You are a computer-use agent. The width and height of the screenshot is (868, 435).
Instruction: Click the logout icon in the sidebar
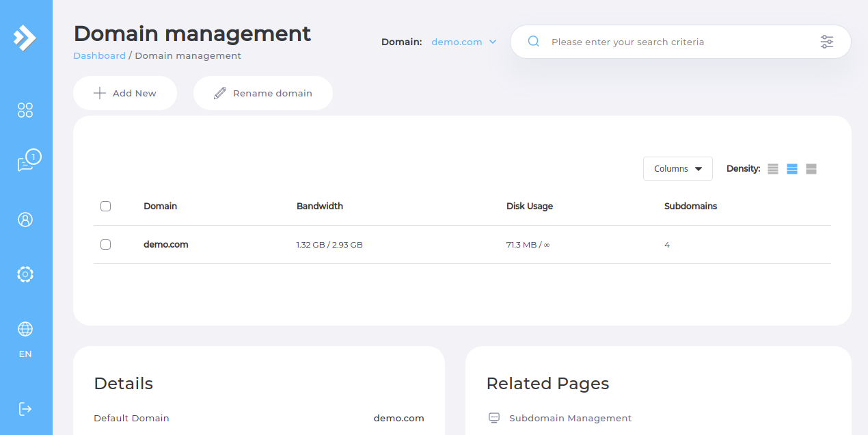[x=25, y=409]
